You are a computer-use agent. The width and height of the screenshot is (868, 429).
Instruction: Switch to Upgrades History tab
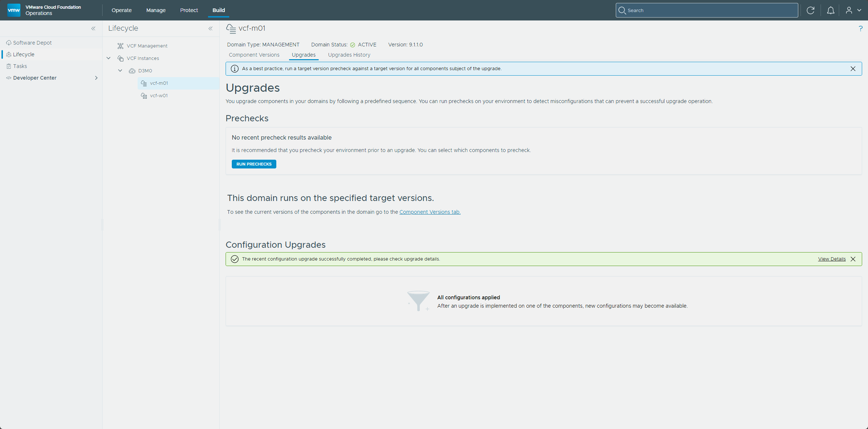pyautogui.click(x=349, y=55)
